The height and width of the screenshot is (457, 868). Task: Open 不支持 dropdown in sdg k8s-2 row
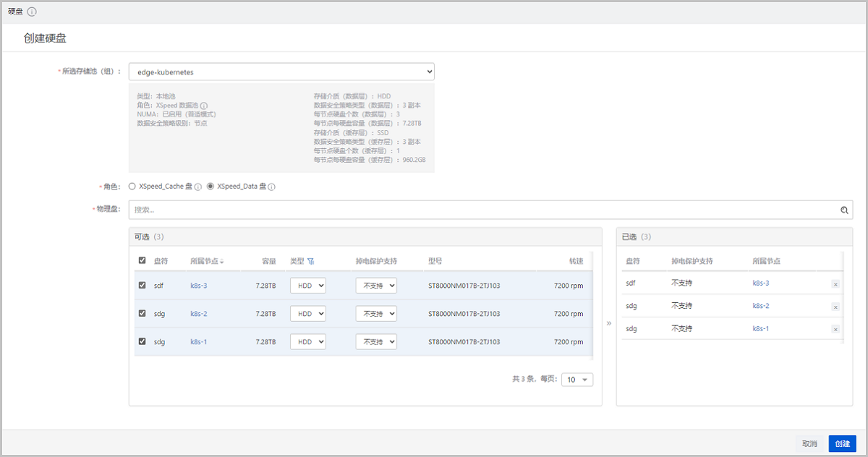coord(376,314)
